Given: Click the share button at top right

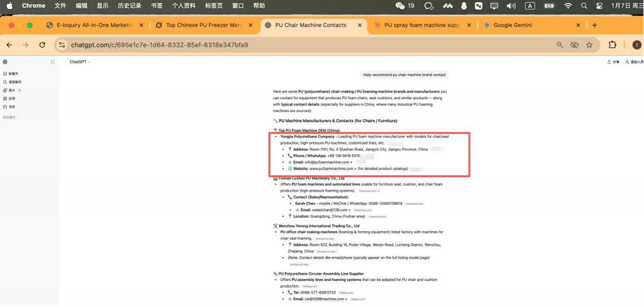Looking at the screenshot, I should pos(613,62).
